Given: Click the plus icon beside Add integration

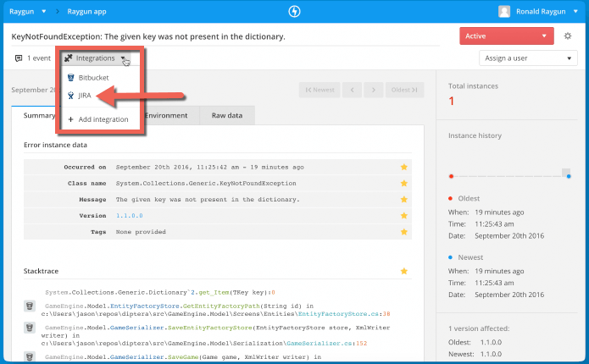Looking at the screenshot, I should pos(70,119).
